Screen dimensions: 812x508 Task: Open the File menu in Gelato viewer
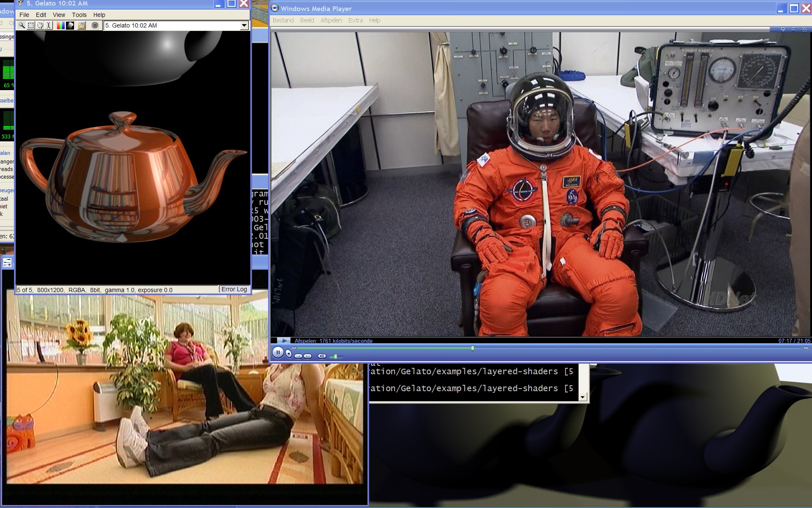coord(24,15)
